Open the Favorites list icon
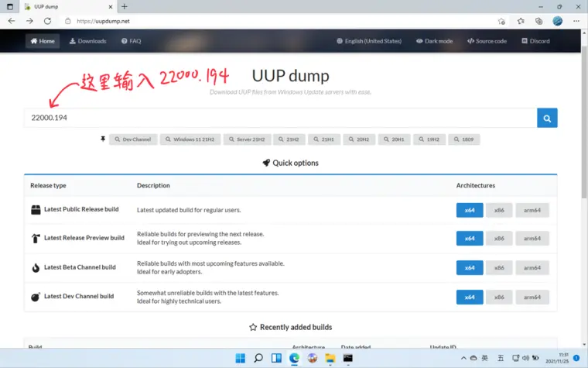The image size is (588, 368). (x=521, y=21)
